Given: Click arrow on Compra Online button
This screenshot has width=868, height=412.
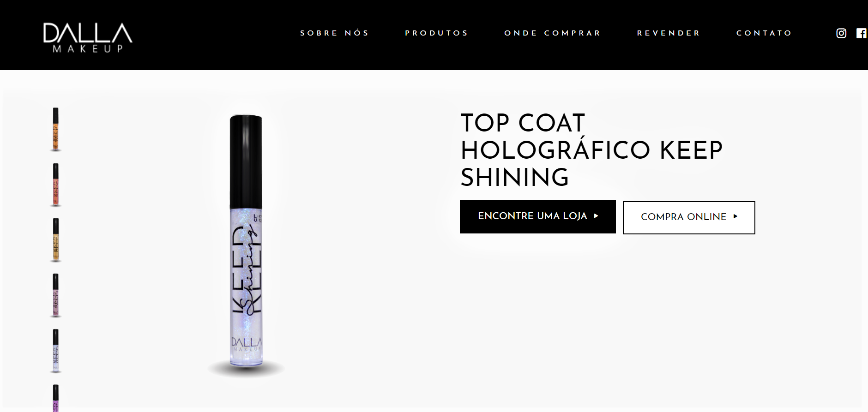Looking at the screenshot, I should (x=735, y=216).
